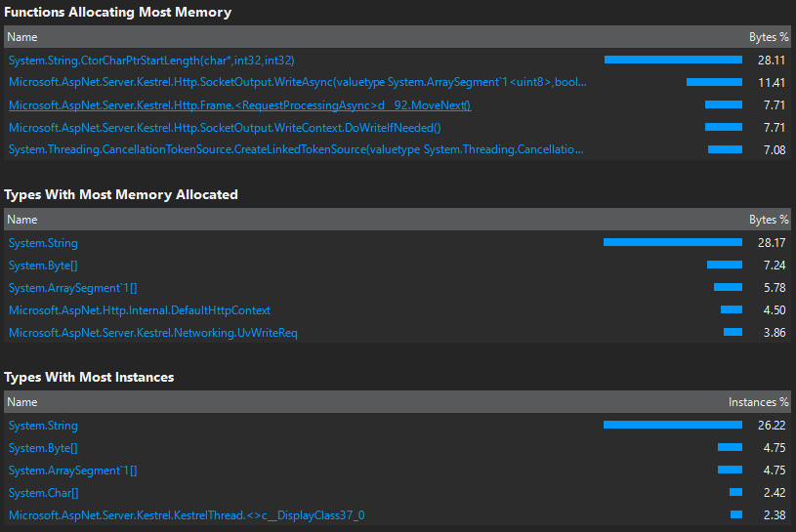Click Bytes % header in Functions table
This screenshot has width=796, height=532.
[x=769, y=37]
